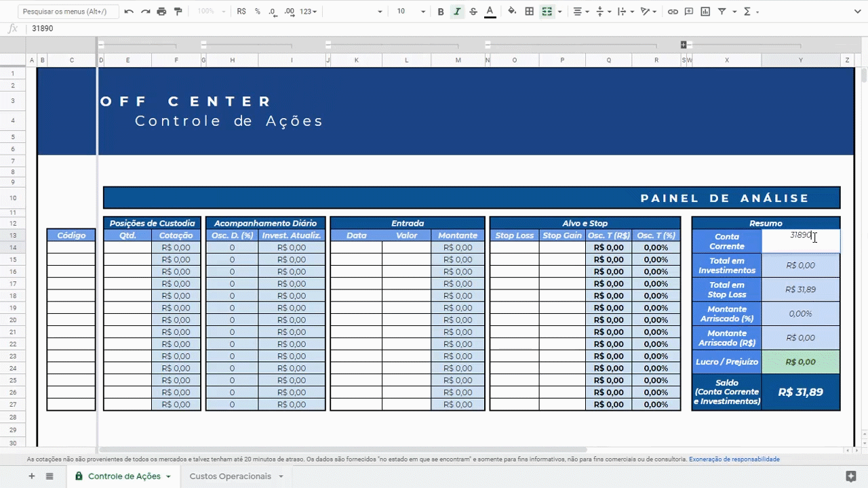Open the text rotation dropdown

point(648,12)
